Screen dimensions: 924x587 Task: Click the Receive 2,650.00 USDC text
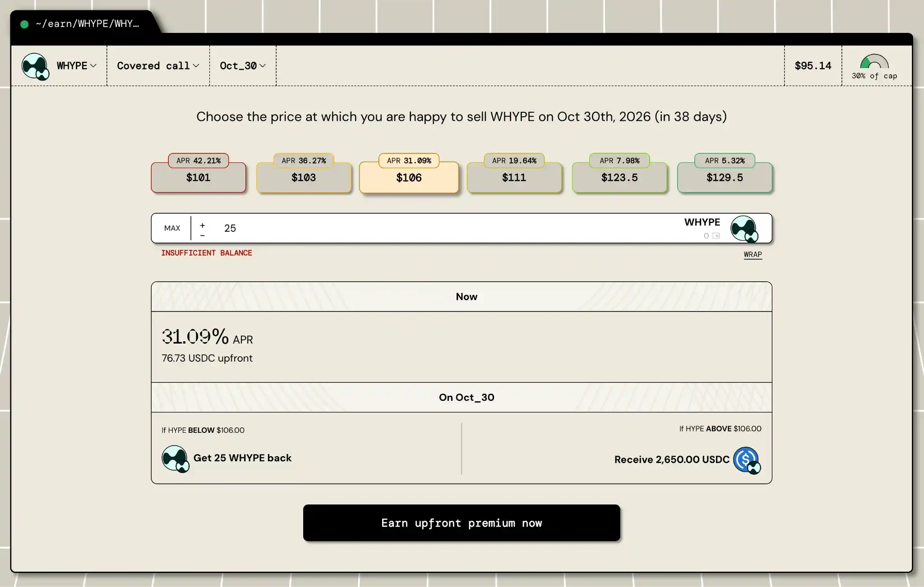tap(672, 459)
